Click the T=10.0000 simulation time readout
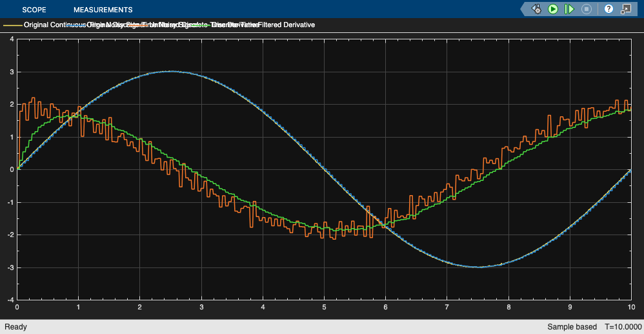 click(623, 327)
